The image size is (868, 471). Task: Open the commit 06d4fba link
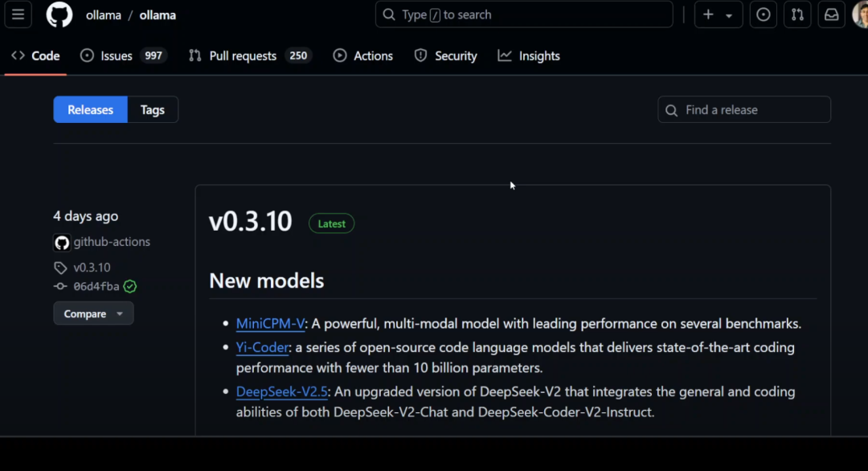coord(96,286)
